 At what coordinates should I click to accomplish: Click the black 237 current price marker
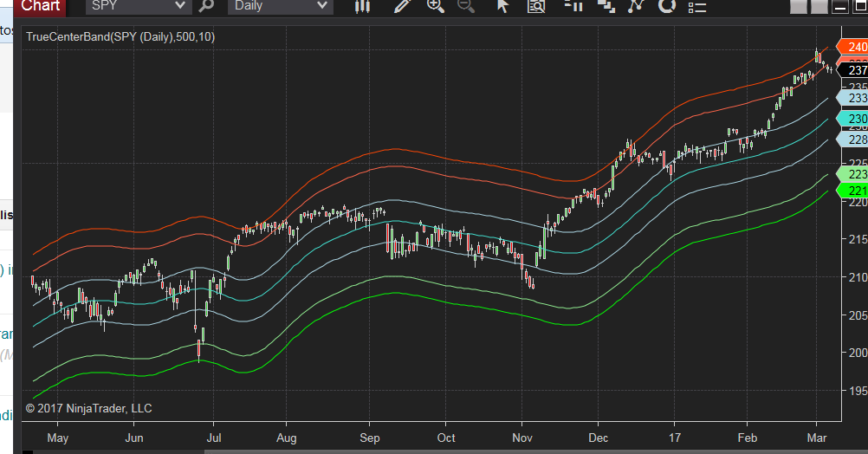click(x=853, y=70)
